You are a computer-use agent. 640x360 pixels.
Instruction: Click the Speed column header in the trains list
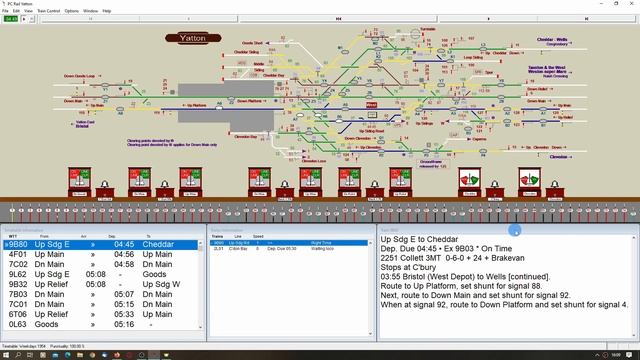(x=258, y=236)
